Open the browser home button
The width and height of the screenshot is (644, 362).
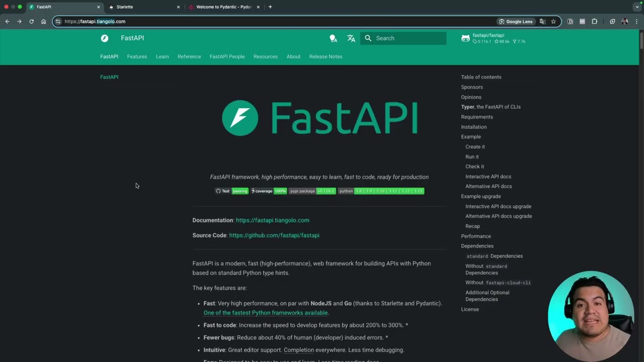[x=43, y=22]
